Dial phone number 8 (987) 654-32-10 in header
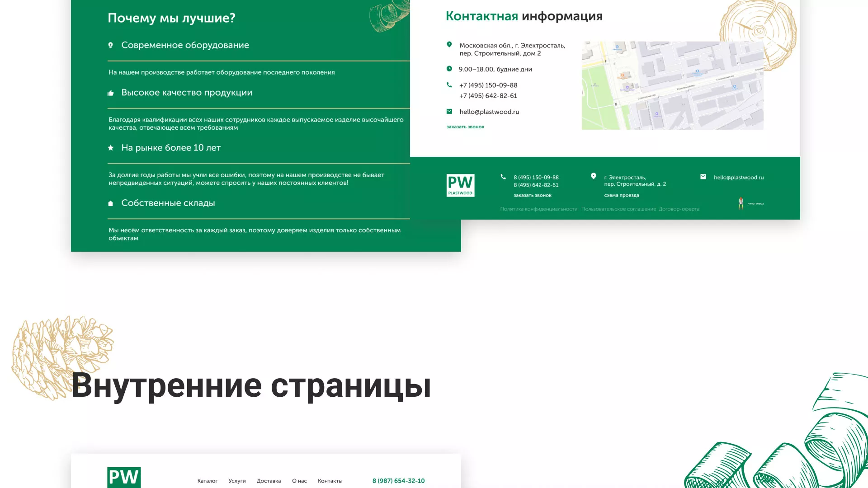Screen dimensions: 868x488 pos(398,481)
